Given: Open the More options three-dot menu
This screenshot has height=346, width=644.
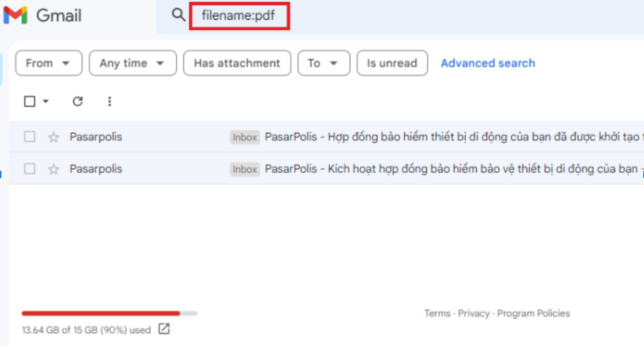Looking at the screenshot, I should pyautogui.click(x=110, y=101).
